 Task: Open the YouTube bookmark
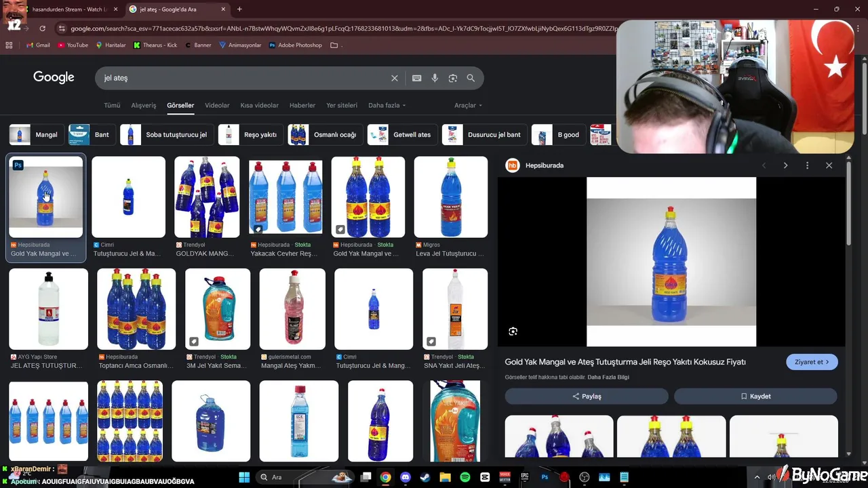point(73,45)
